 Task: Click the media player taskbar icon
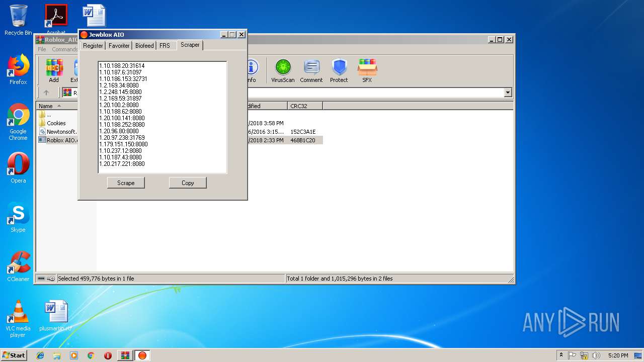[74, 355]
